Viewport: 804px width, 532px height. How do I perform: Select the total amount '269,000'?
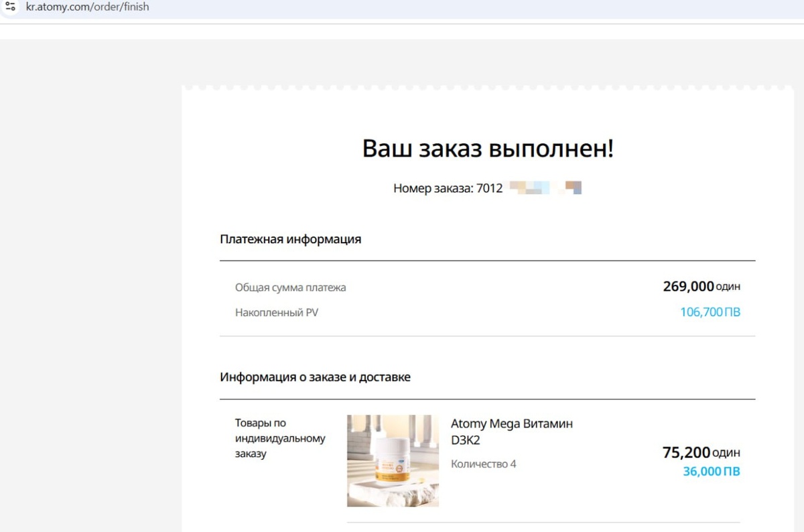(688, 287)
